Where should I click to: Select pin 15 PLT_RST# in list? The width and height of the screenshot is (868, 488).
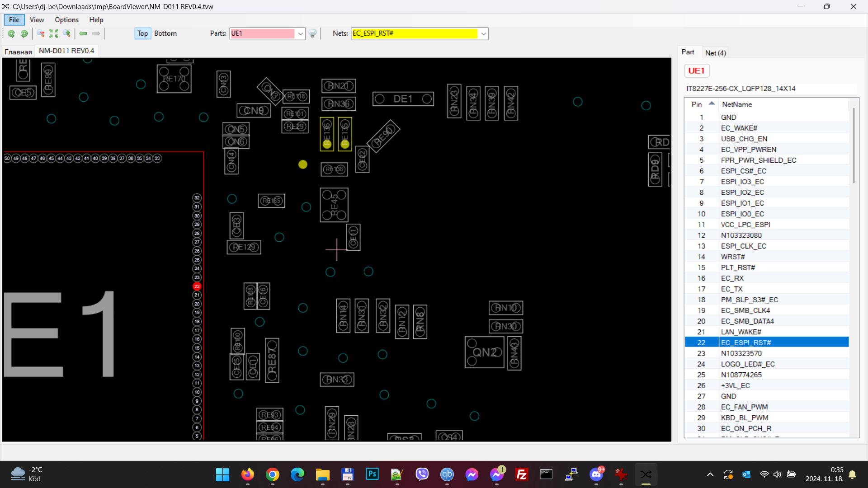coord(738,267)
